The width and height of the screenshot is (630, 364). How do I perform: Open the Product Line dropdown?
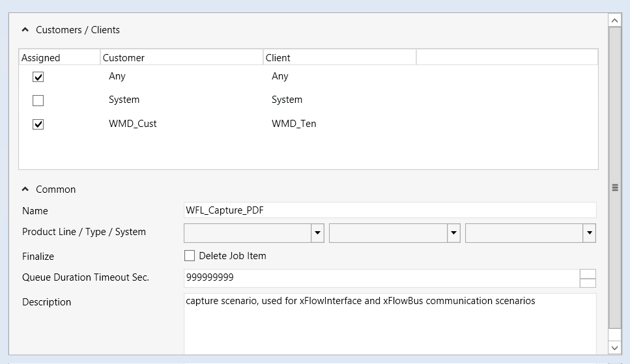[317, 233]
